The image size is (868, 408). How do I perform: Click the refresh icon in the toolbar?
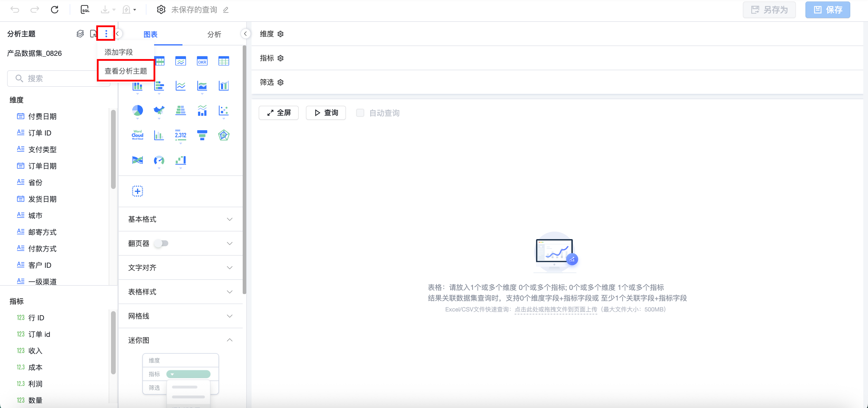click(x=55, y=10)
